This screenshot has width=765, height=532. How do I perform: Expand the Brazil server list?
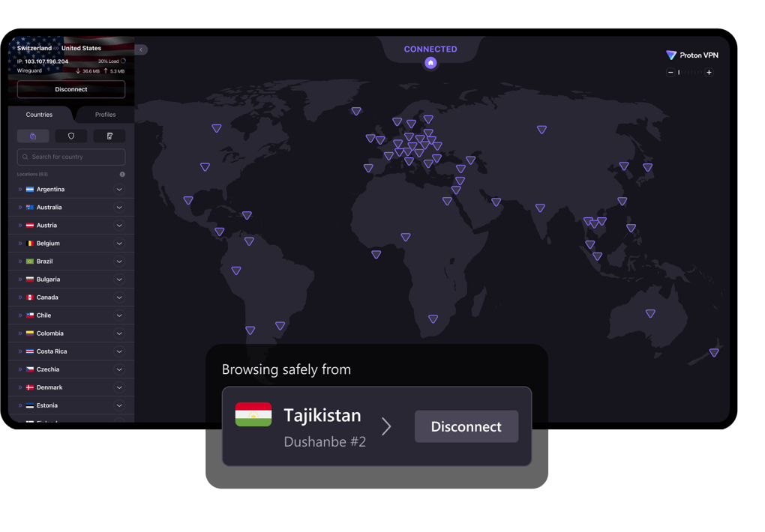pyautogui.click(x=119, y=262)
